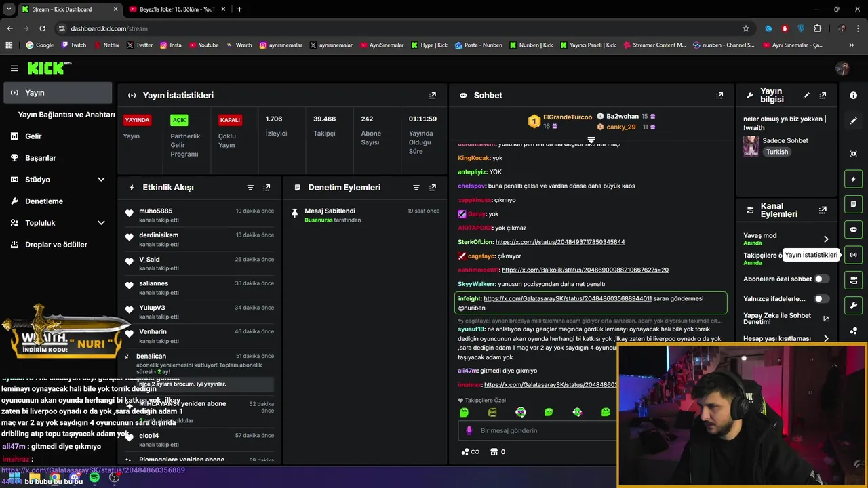Screen dimensions: 868x488
Task: Click the Sadece Sohbet category thumbnail
Action: coord(751,146)
